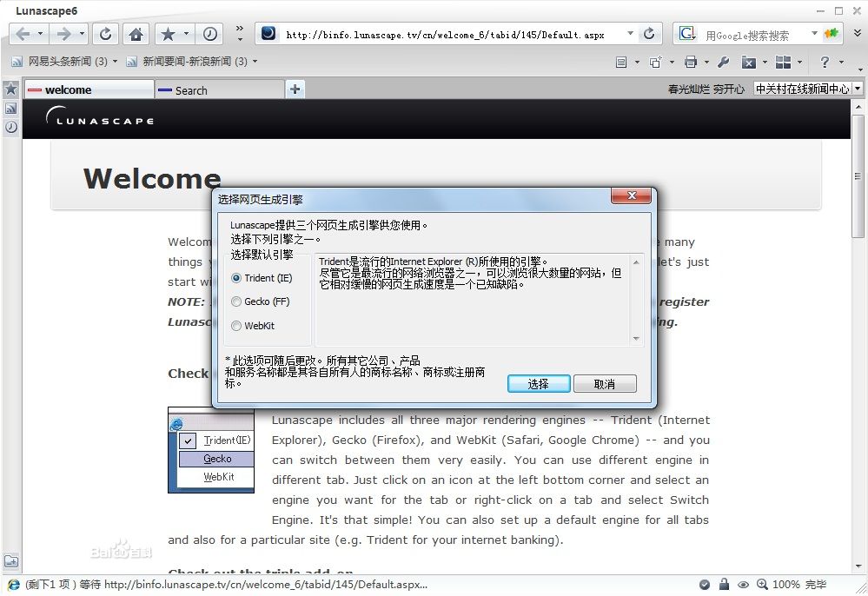Expand the 新闻要闻-新浪新闻 feed dropdown
Viewport: 868px width, 596px height.
click(255, 62)
